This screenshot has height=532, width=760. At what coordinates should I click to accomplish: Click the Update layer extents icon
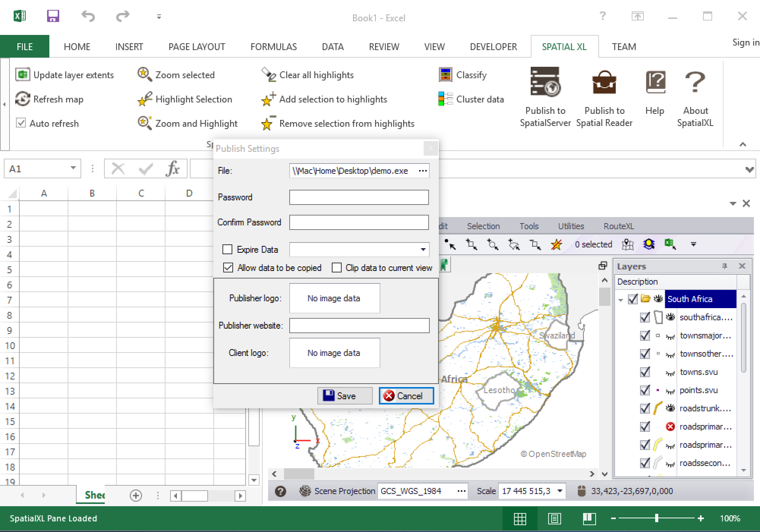point(23,74)
